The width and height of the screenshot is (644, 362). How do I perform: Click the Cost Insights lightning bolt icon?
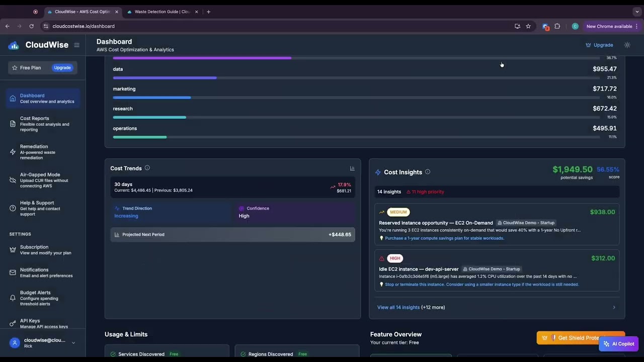378,172
